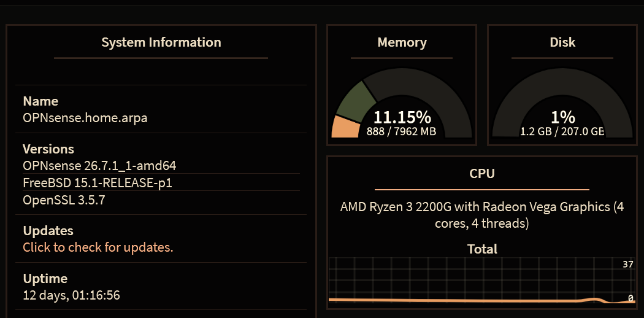Viewport: 644px width, 318px height.
Task: Click the Disk widget header
Action: click(x=562, y=42)
